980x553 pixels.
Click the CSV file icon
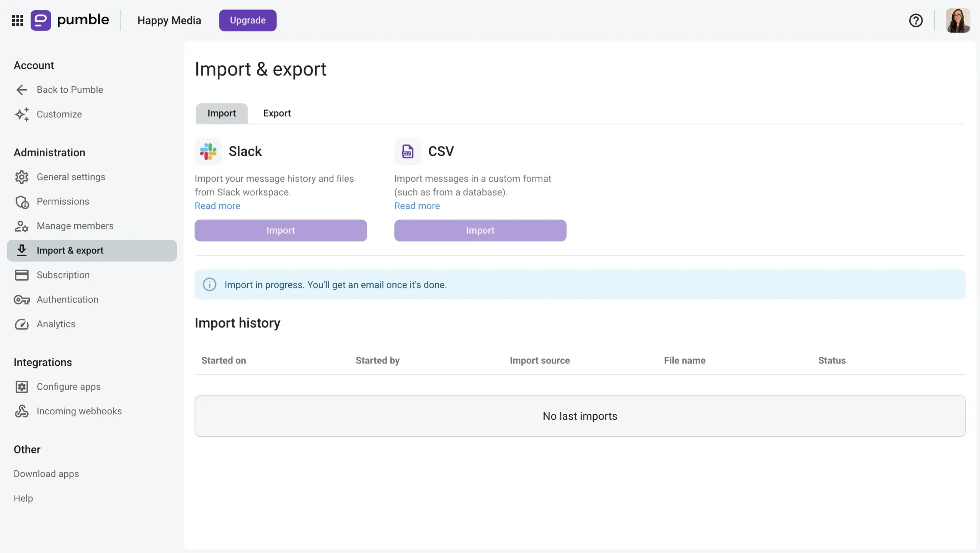click(x=408, y=151)
